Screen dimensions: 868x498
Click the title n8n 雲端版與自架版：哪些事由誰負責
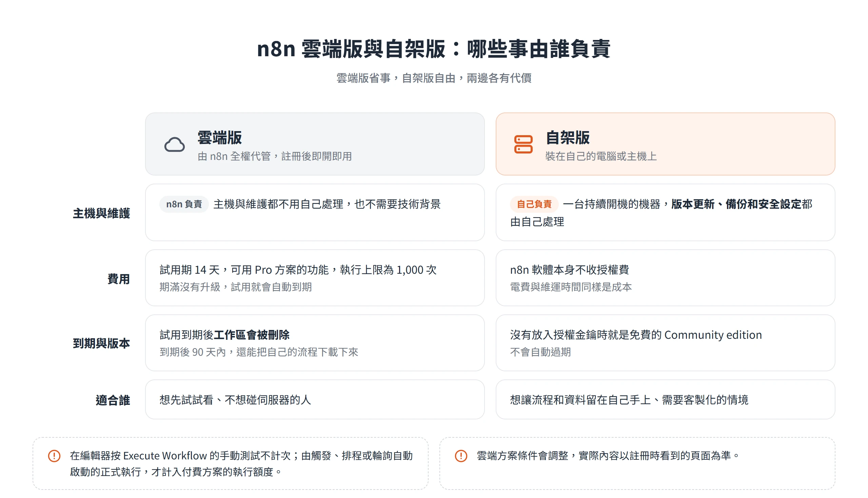click(x=434, y=48)
